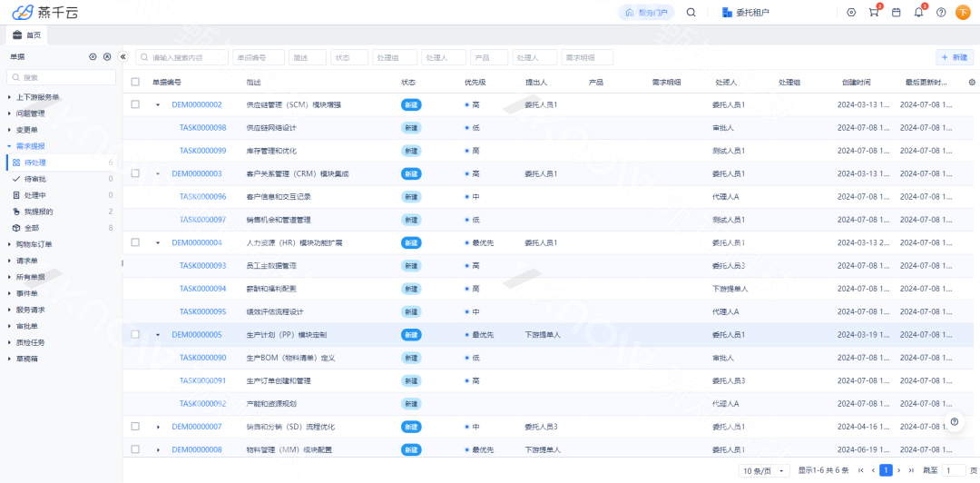Screen dimensions: 980x483
Task: Toggle the select-all checkbox in table header
Action: coord(135,82)
